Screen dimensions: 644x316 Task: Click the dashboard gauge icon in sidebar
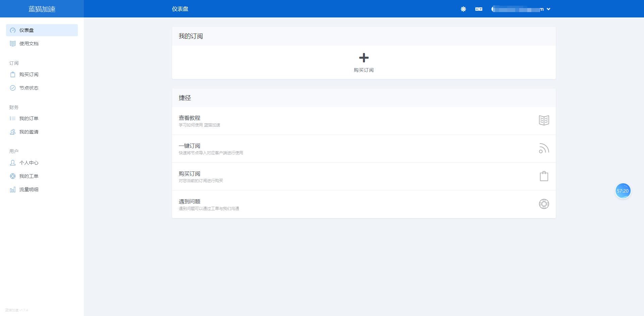tap(13, 30)
